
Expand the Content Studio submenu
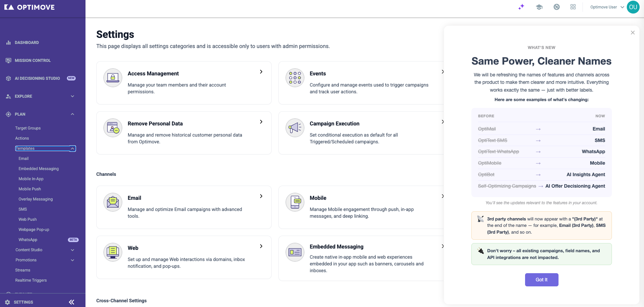click(x=72, y=250)
